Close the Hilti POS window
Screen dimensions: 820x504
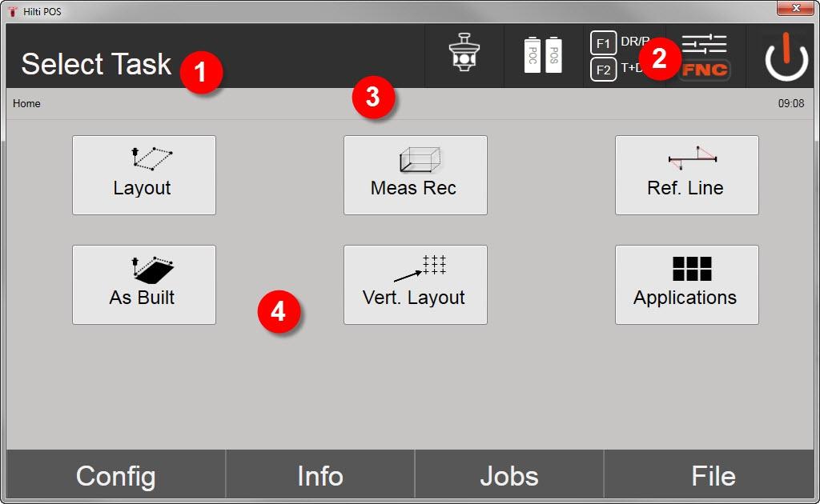click(795, 8)
